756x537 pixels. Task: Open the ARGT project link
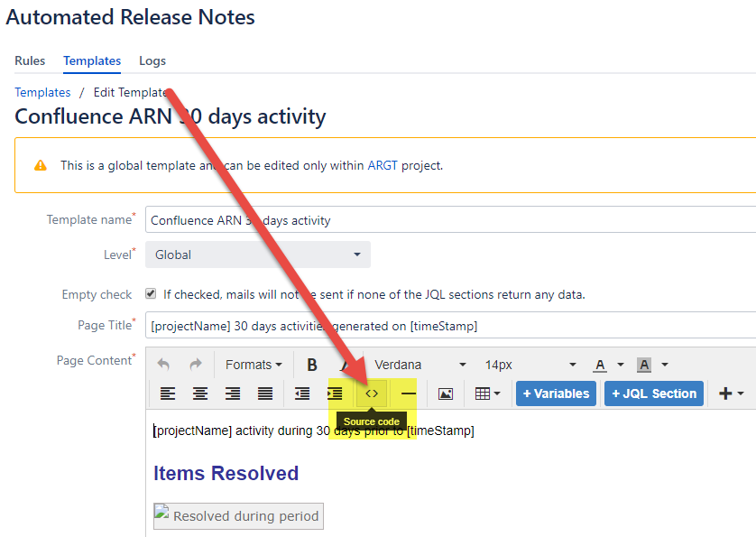[x=383, y=165]
